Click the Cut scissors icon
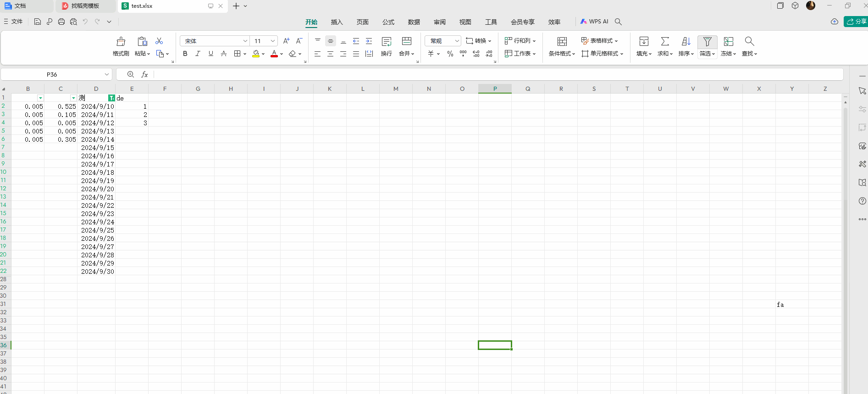This screenshot has height=394, width=868. (x=159, y=41)
